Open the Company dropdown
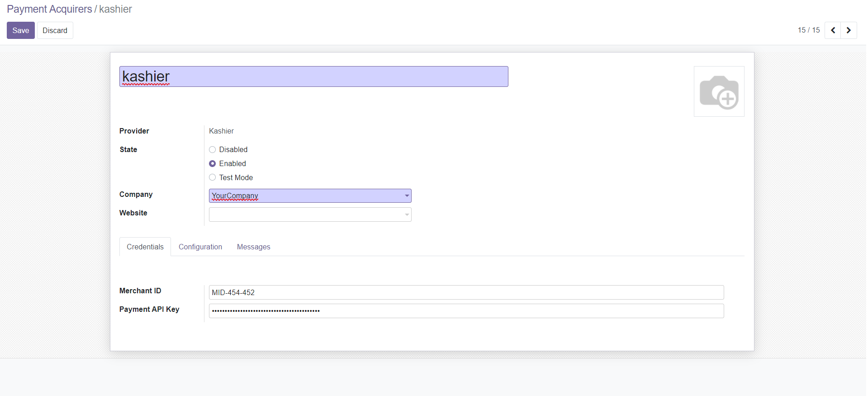The image size is (868, 396). click(x=310, y=196)
